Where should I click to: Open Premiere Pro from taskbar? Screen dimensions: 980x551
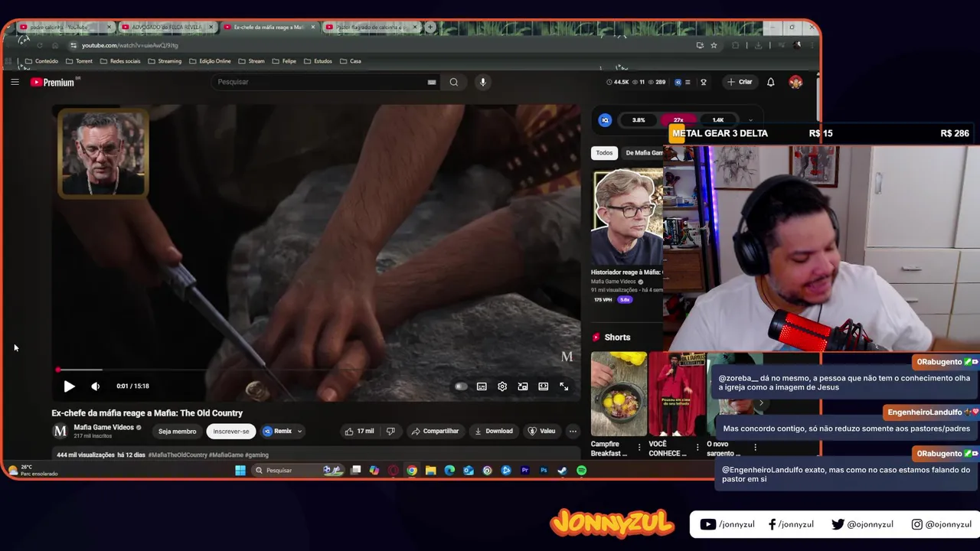pyautogui.click(x=524, y=471)
